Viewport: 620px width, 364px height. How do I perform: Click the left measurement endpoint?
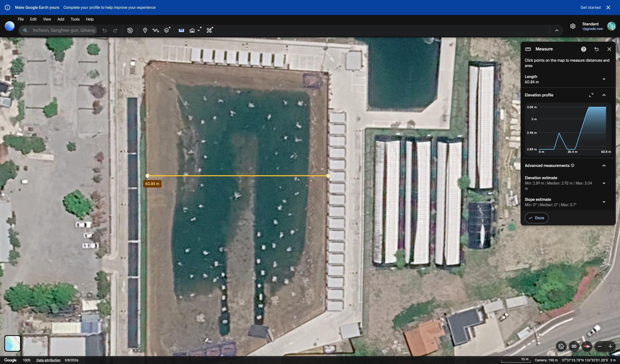pyautogui.click(x=148, y=176)
